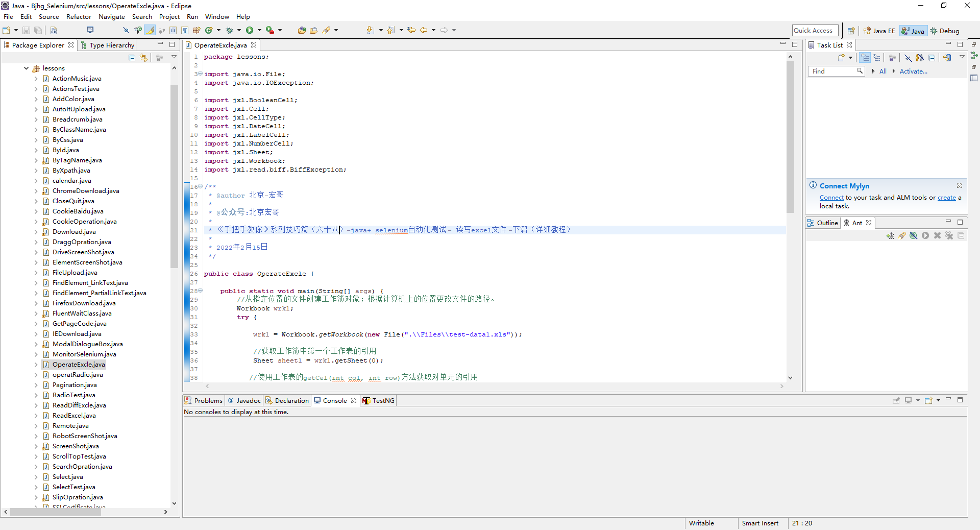Open the Refactor menu
This screenshot has height=530, width=980.
click(x=79, y=16)
